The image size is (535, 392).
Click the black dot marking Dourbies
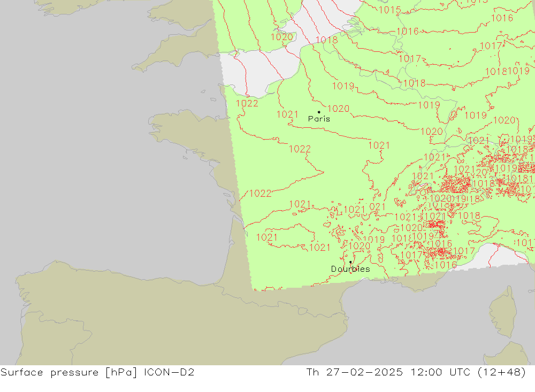[350, 262]
